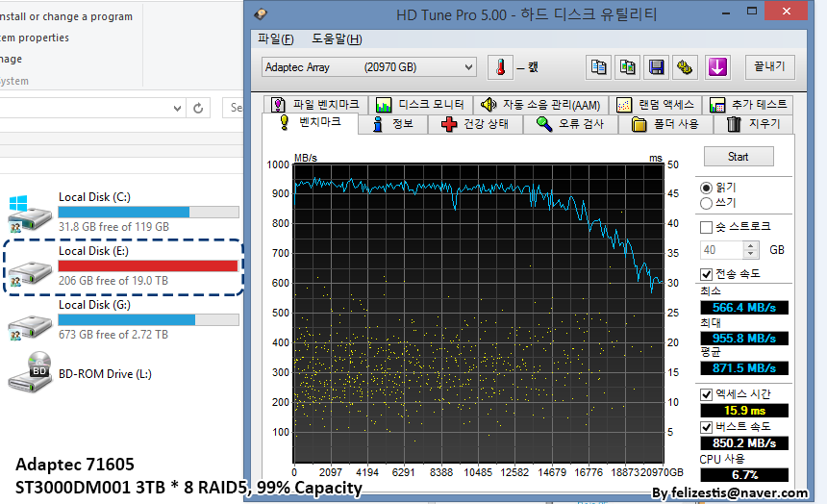The width and height of the screenshot is (827, 504).
Task: Open the 도움말(H) menu
Action: (337, 39)
